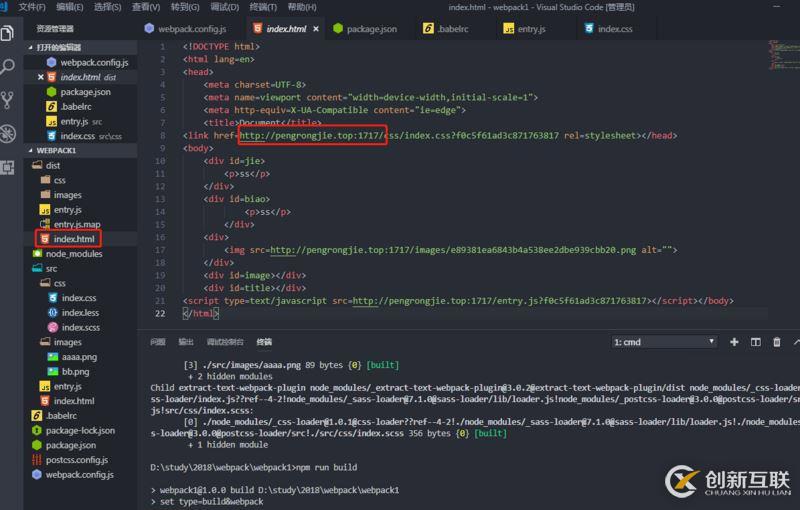Show the 问题 problems panel tab
This screenshot has height=510, width=800.
[x=158, y=342]
